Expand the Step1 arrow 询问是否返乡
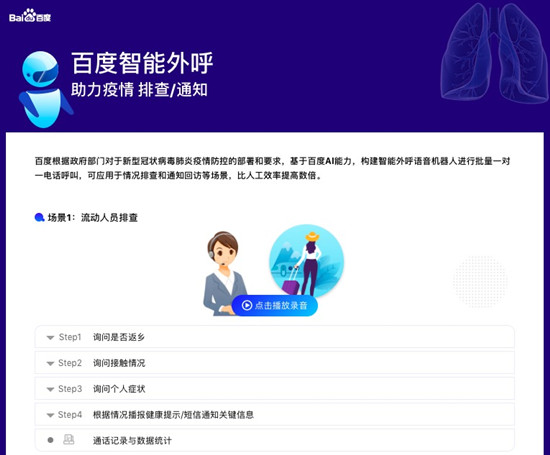Viewport: 550px width, 455px height. coord(50,337)
